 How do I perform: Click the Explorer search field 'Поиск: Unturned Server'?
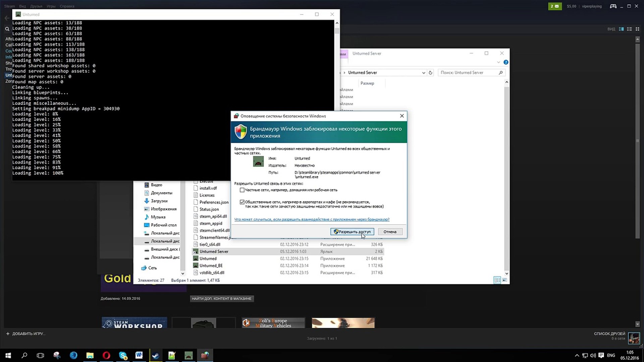point(471,73)
